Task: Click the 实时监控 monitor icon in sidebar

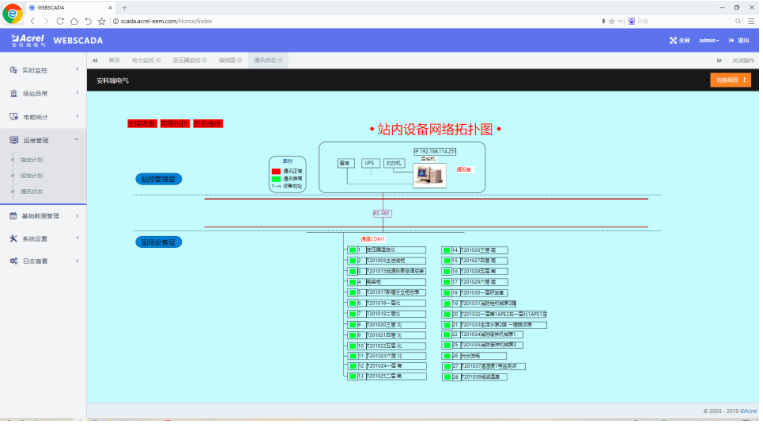Action: coord(13,69)
